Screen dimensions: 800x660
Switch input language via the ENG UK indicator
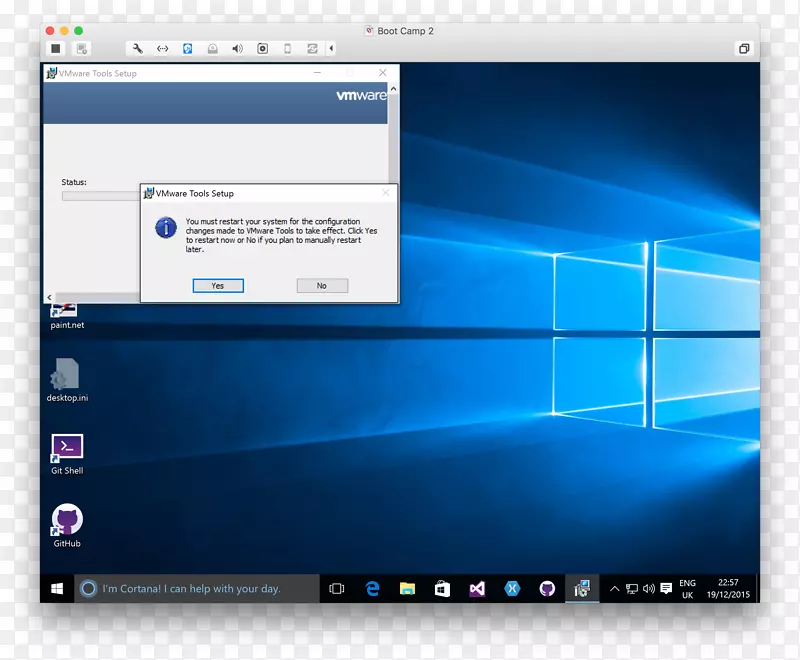click(x=686, y=588)
